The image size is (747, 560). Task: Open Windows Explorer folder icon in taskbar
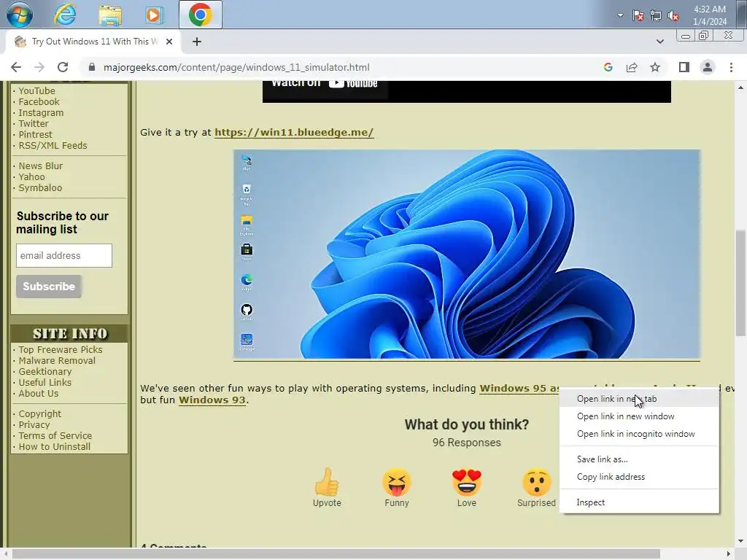(x=110, y=15)
